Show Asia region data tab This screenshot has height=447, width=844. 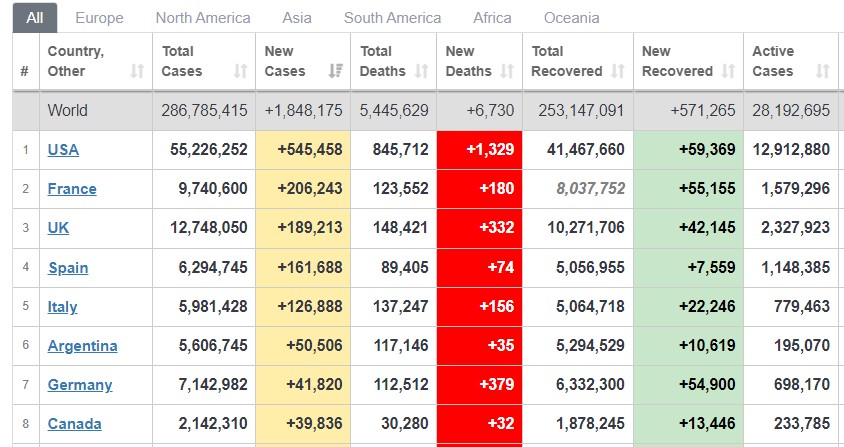click(297, 18)
